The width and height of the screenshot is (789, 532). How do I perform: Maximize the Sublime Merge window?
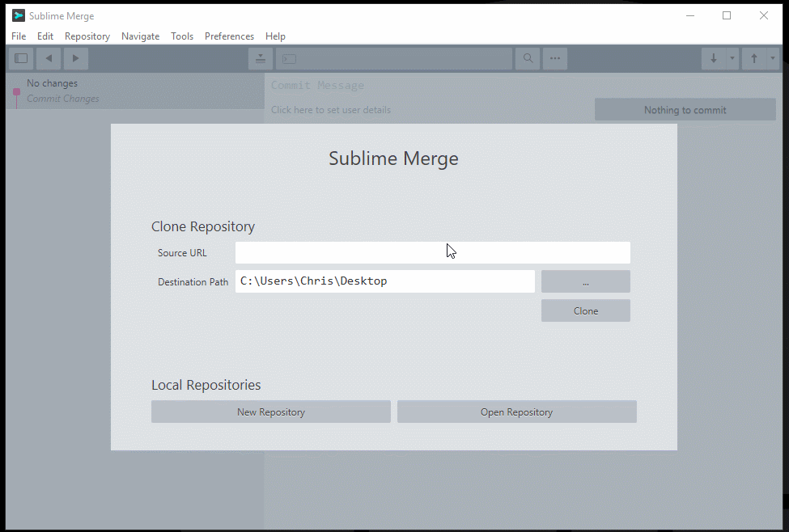coord(727,15)
